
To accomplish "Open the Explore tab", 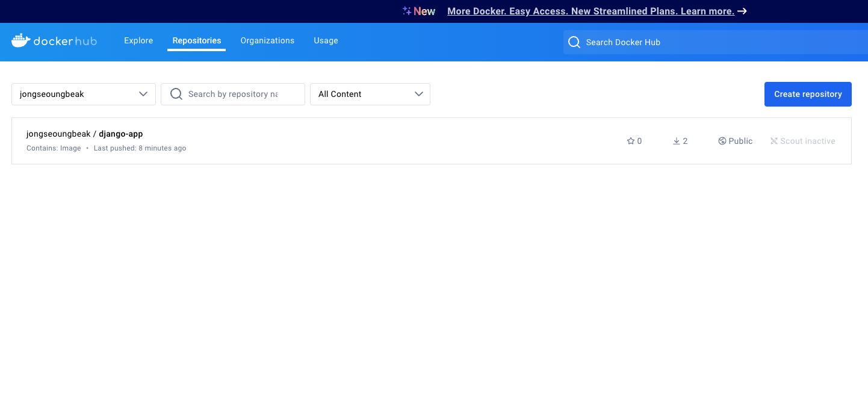I will click(x=138, y=40).
